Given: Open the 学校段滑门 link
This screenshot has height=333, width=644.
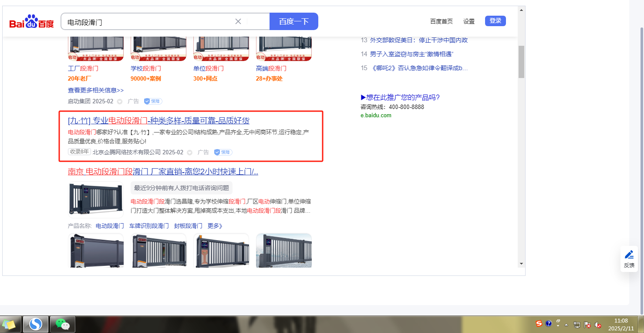Looking at the screenshot, I should [x=146, y=68].
